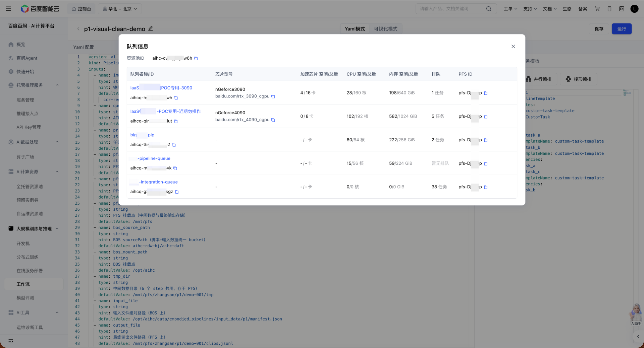Copy queue ID ending in sgz
Viewport: 644px width, 348px height.
coord(177,192)
